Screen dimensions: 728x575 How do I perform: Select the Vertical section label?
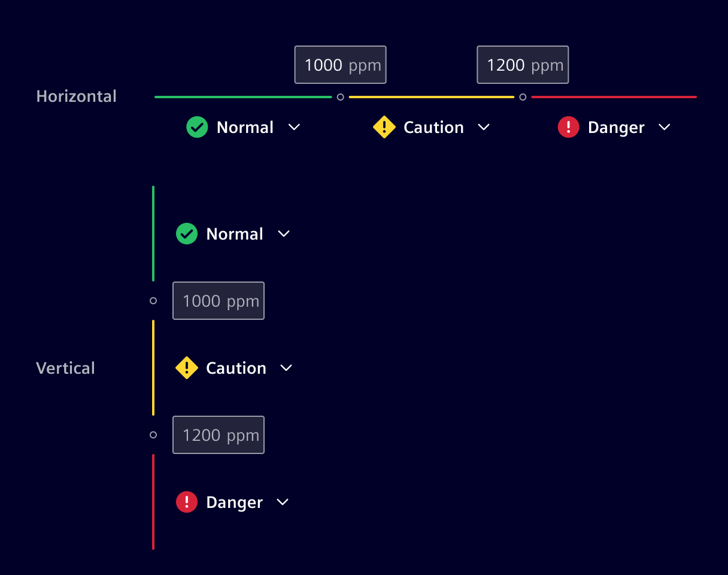(x=65, y=368)
